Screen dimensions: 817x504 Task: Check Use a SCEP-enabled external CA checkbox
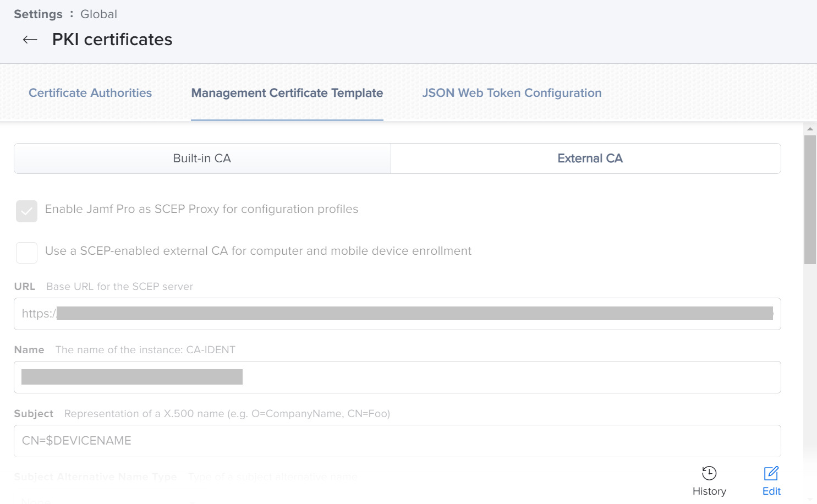pyautogui.click(x=26, y=253)
